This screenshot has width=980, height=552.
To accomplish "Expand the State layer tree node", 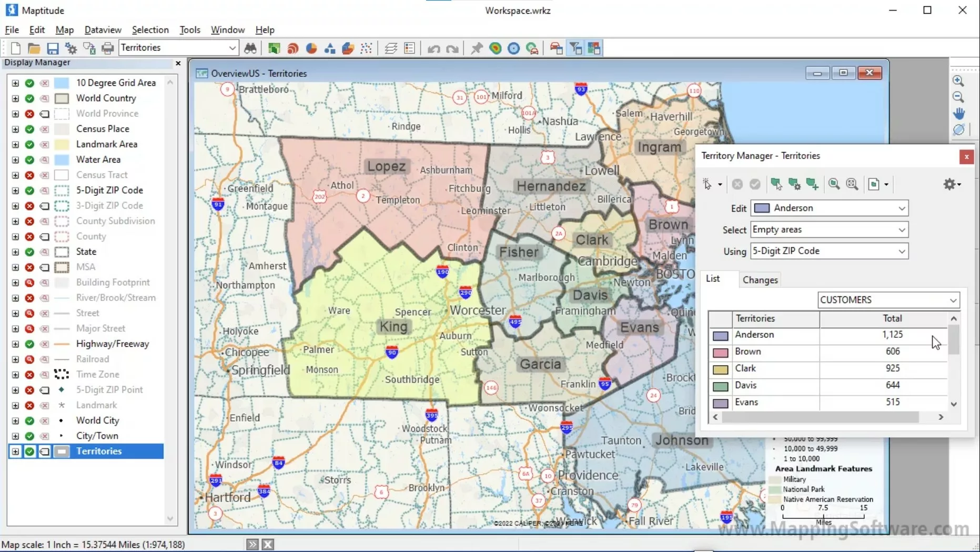I will pyautogui.click(x=15, y=252).
